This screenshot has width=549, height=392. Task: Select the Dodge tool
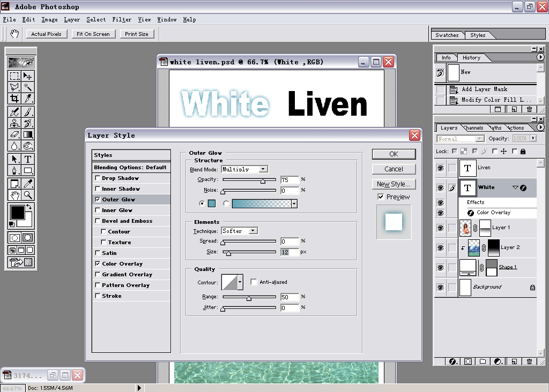point(28,146)
